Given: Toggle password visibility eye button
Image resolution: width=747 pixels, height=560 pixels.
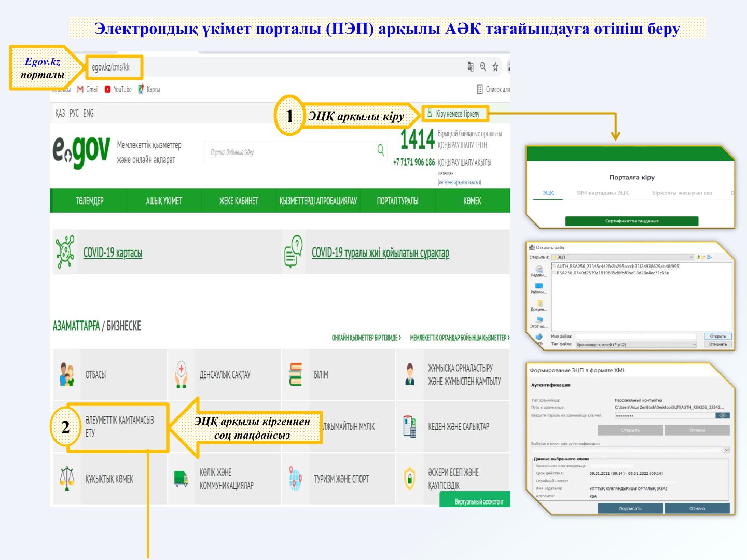Looking at the screenshot, I should [x=723, y=415].
